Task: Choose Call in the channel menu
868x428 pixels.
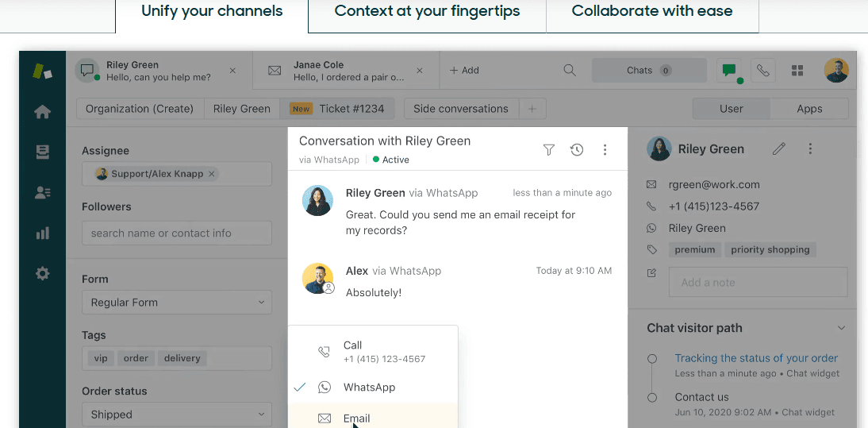Action: 373,352
